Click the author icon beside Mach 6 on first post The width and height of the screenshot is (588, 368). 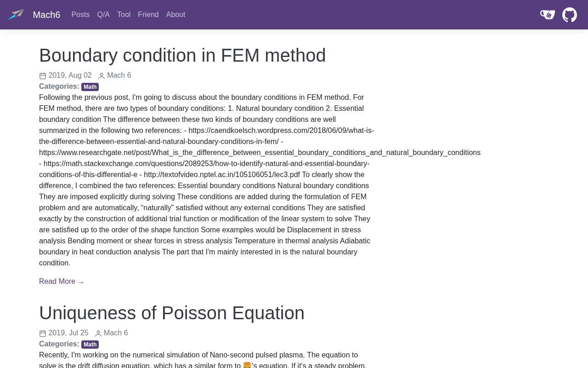coord(102,76)
